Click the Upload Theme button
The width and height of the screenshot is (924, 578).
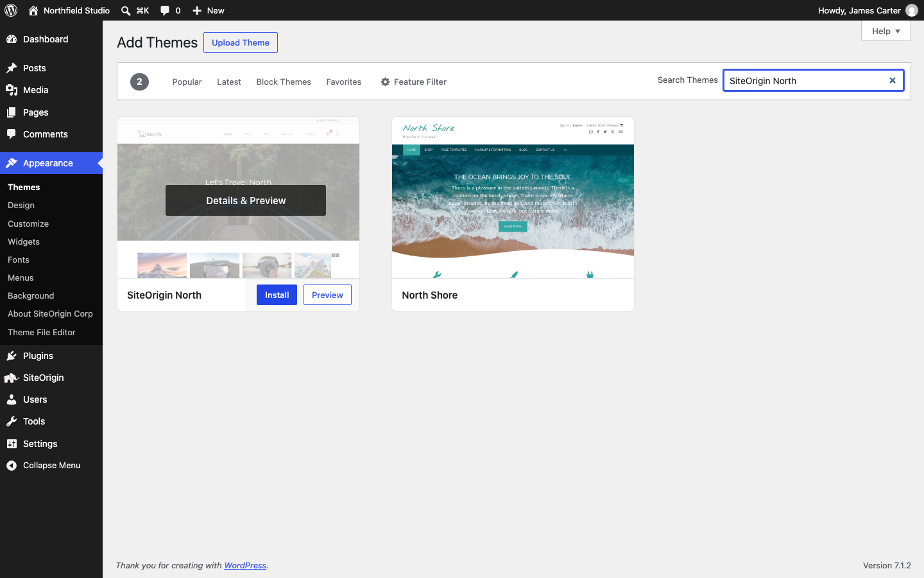pos(241,42)
